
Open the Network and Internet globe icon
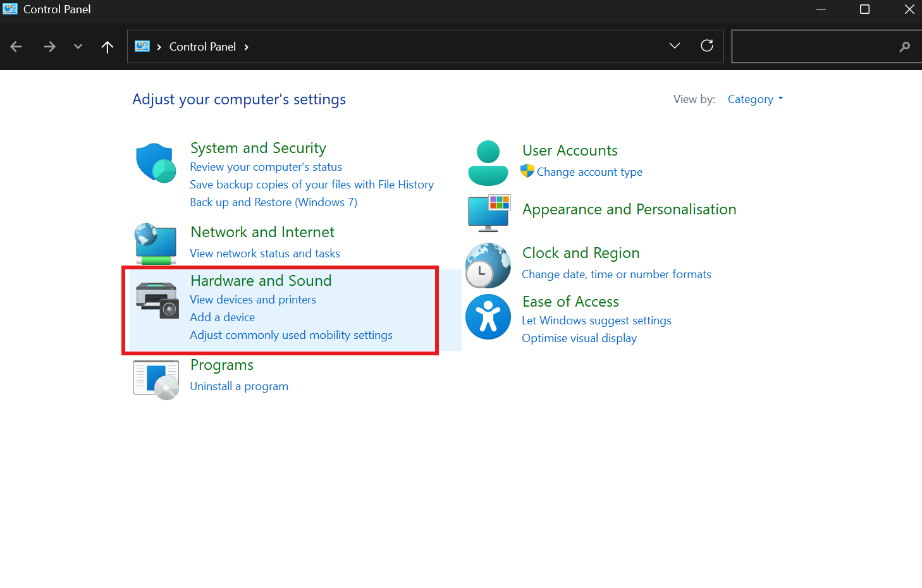[x=156, y=243]
